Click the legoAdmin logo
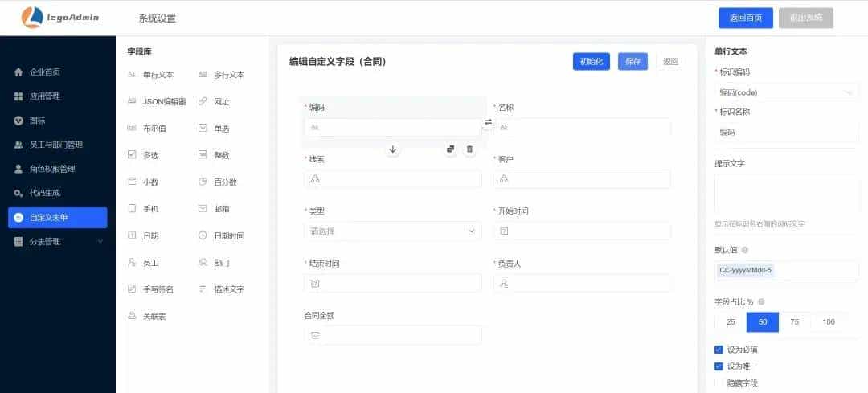This screenshot has width=868, height=393. click(60, 17)
